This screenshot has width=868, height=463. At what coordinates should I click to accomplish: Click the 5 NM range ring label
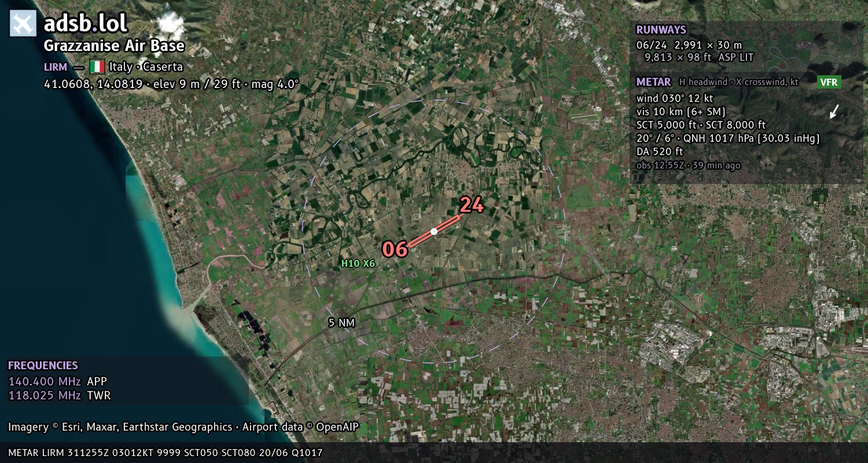341,324
